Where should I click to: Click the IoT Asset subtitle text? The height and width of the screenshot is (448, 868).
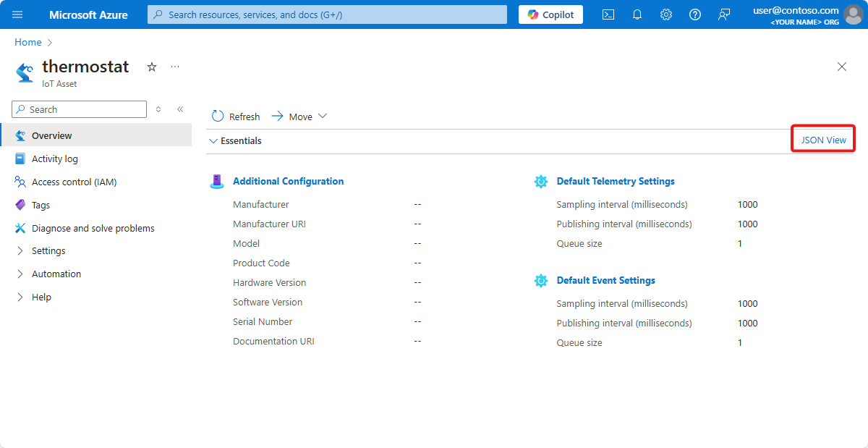click(x=59, y=84)
